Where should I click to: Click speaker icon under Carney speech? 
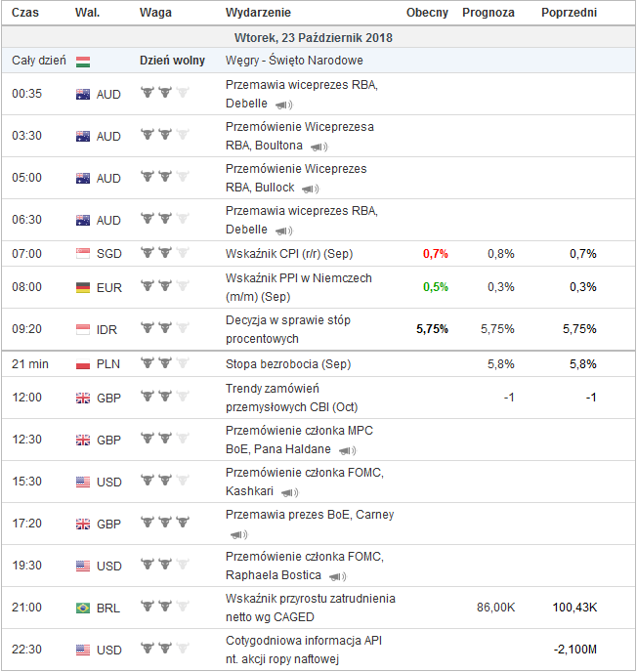point(238,534)
